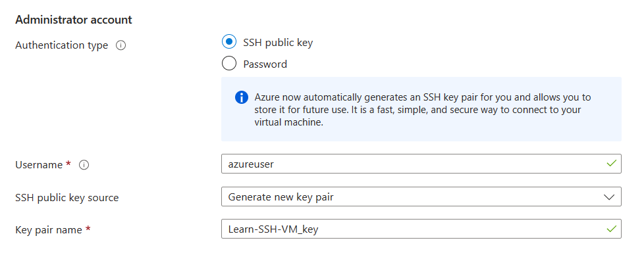
Task: Click the Authentication type info icon
Action: click(121, 45)
